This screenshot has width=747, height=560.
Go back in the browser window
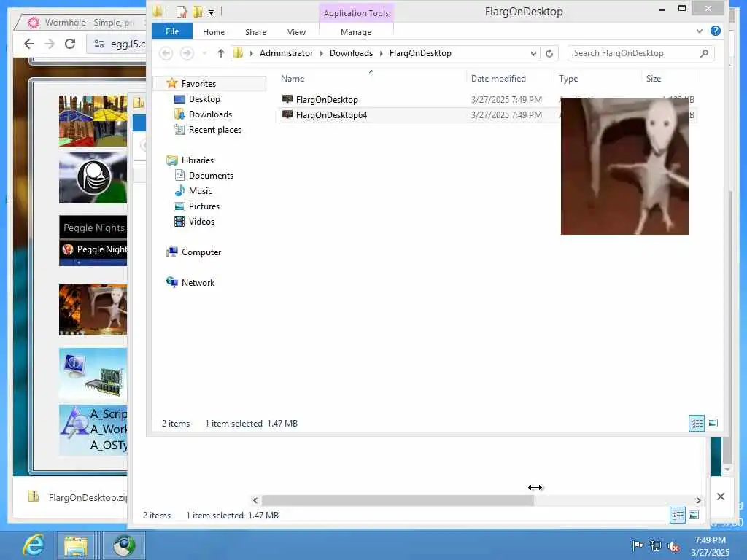(x=29, y=44)
